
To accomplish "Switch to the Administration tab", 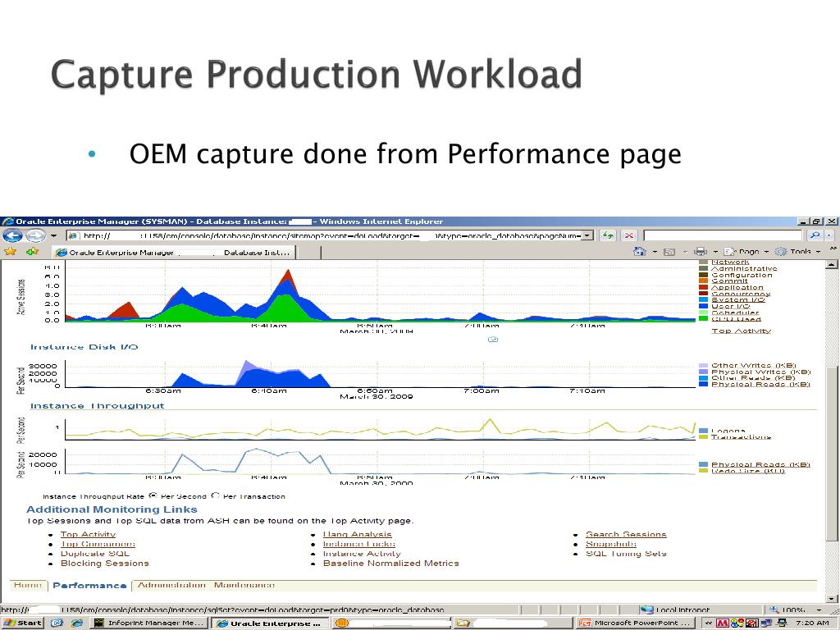I will (171, 585).
